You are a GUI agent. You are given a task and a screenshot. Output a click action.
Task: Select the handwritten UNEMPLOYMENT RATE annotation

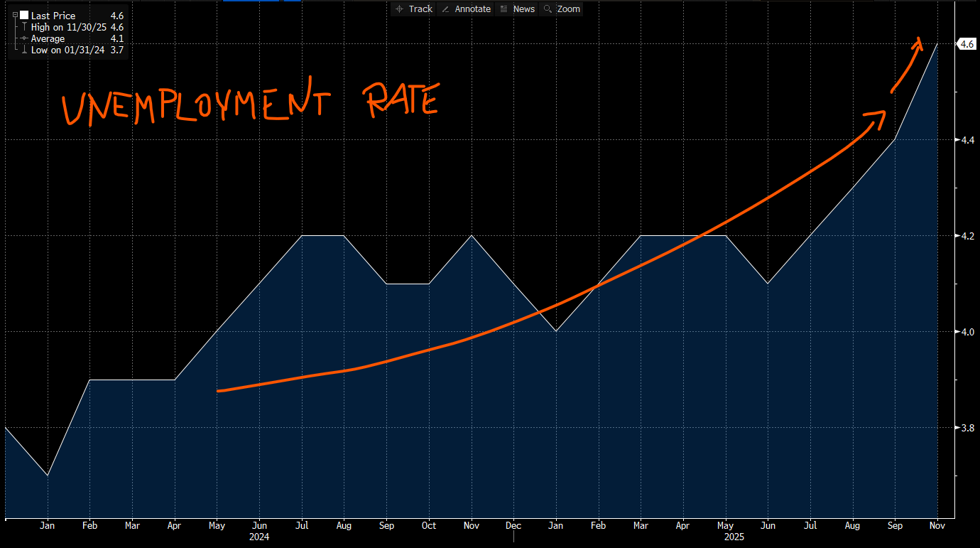(x=249, y=103)
